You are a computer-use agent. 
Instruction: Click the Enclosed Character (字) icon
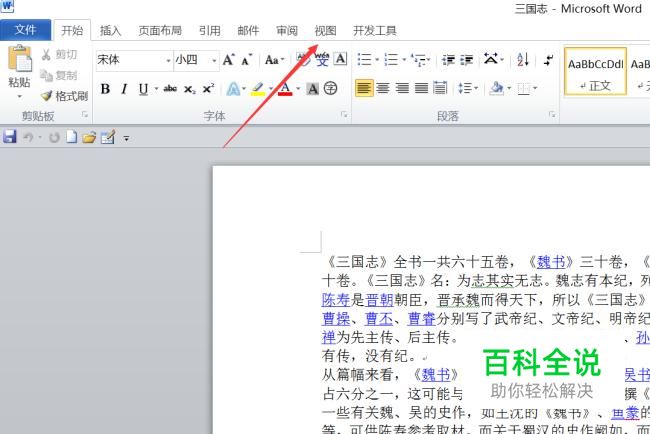[330, 88]
